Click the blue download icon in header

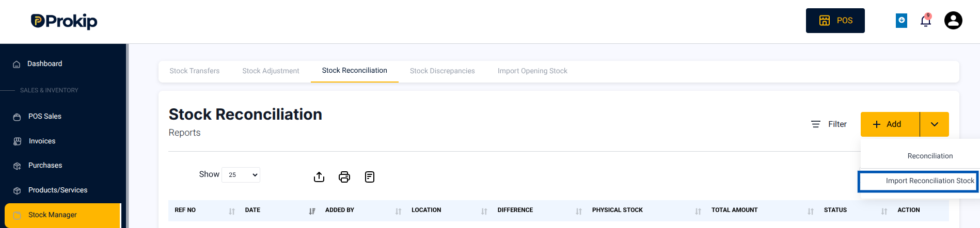coord(902,21)
